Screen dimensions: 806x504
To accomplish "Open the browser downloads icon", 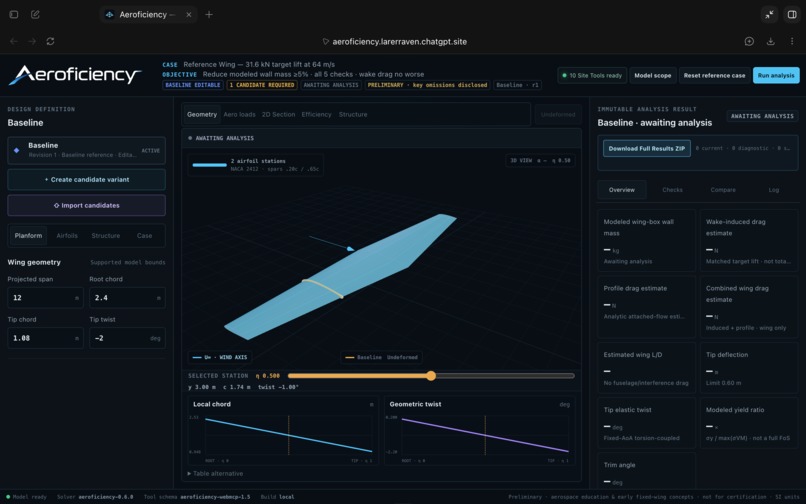I will pos(771,41).
